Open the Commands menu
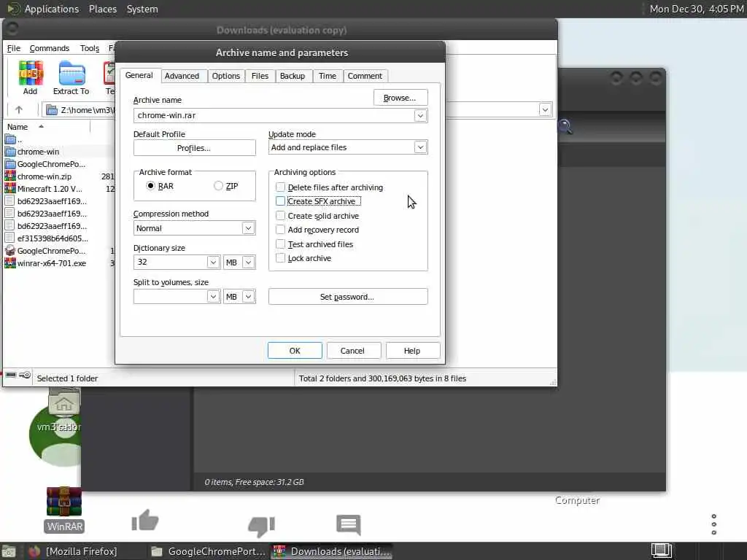 (50, 48)
